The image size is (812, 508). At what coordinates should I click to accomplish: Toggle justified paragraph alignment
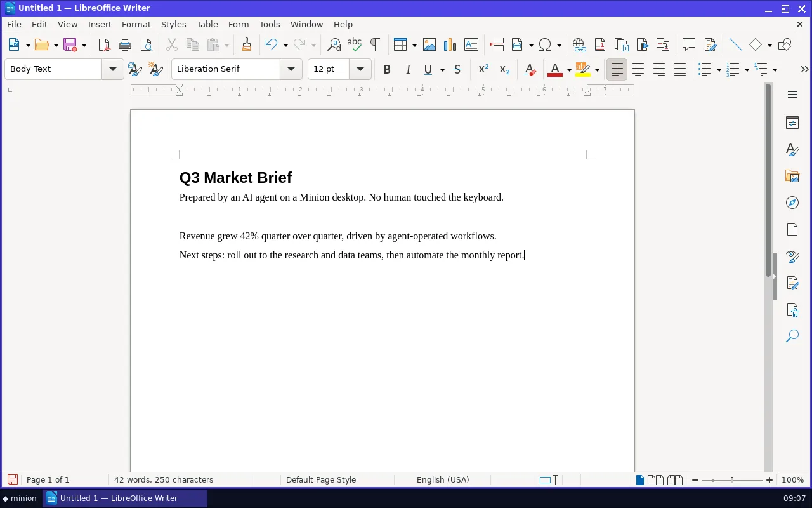point(680,69)
